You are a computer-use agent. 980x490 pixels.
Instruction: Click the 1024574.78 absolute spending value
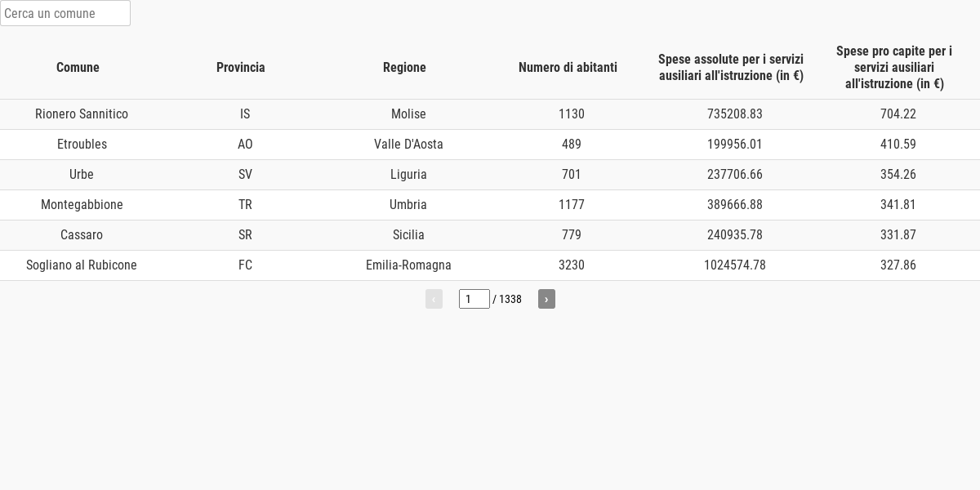(x=735, y=265)
